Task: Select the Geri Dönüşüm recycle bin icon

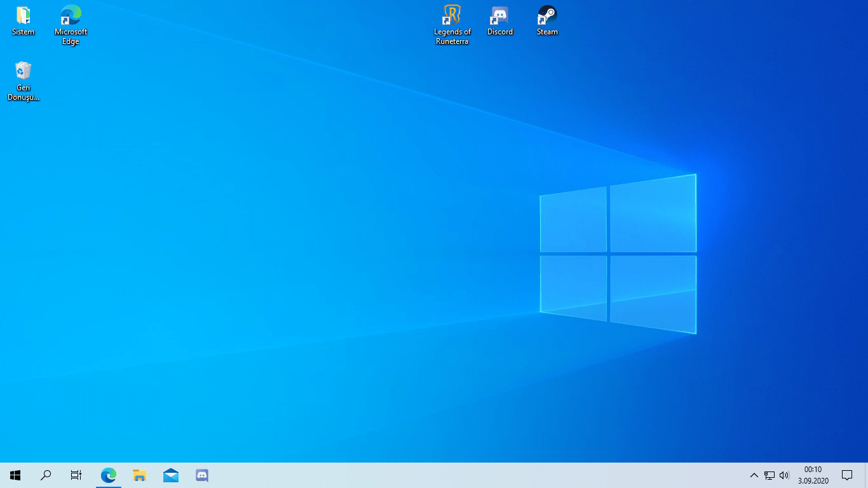Action: pos(24,81)
